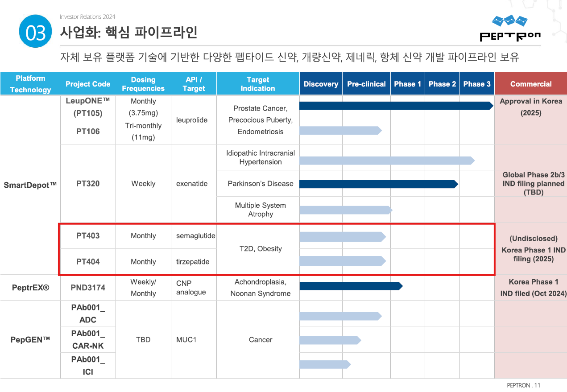Click the PAb001_ICI progress bar

click(x=325, y=364)
